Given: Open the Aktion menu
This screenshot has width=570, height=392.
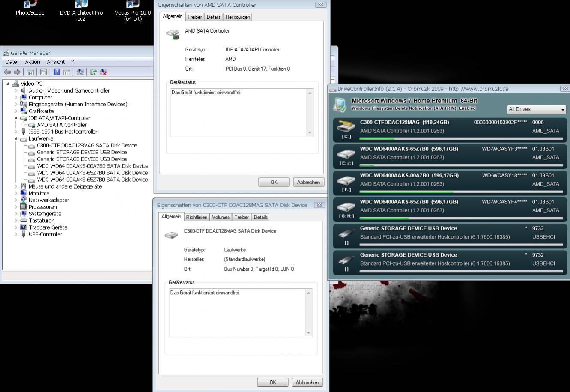Looking at the screenshot, I should click(x=33, y=62).
